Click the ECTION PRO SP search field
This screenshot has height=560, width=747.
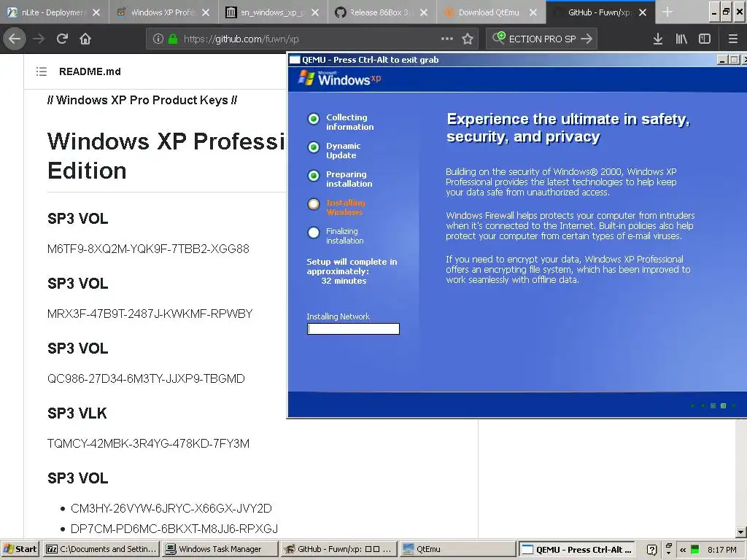click(x=542, y=39)
